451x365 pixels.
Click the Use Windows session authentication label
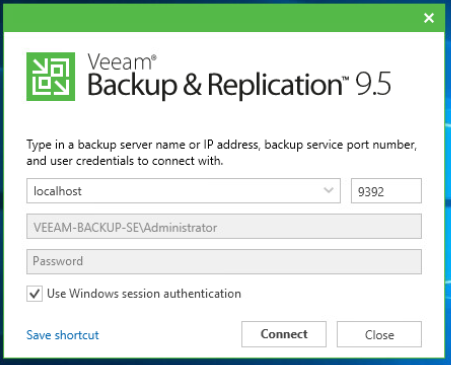(144, 294)
